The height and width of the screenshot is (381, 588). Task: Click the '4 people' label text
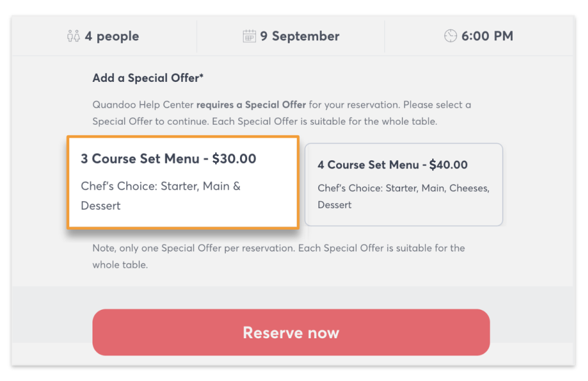click(111, 36)
